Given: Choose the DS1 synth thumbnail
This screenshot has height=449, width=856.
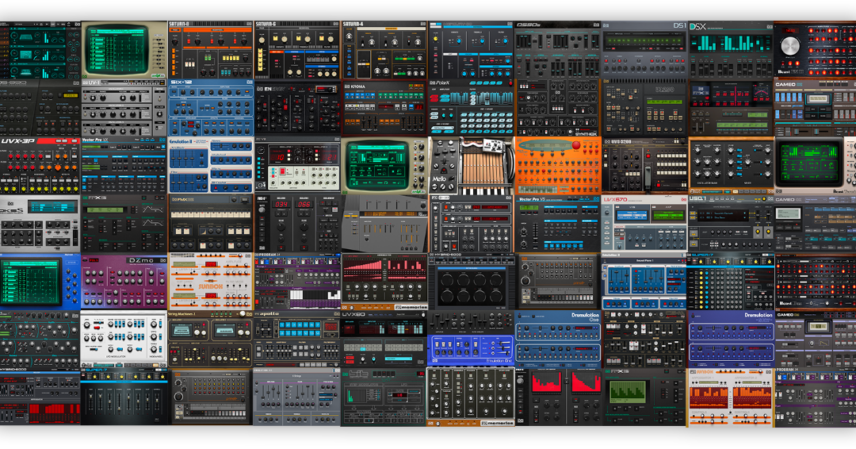Looking at the screenshot, I should point(644,50).
